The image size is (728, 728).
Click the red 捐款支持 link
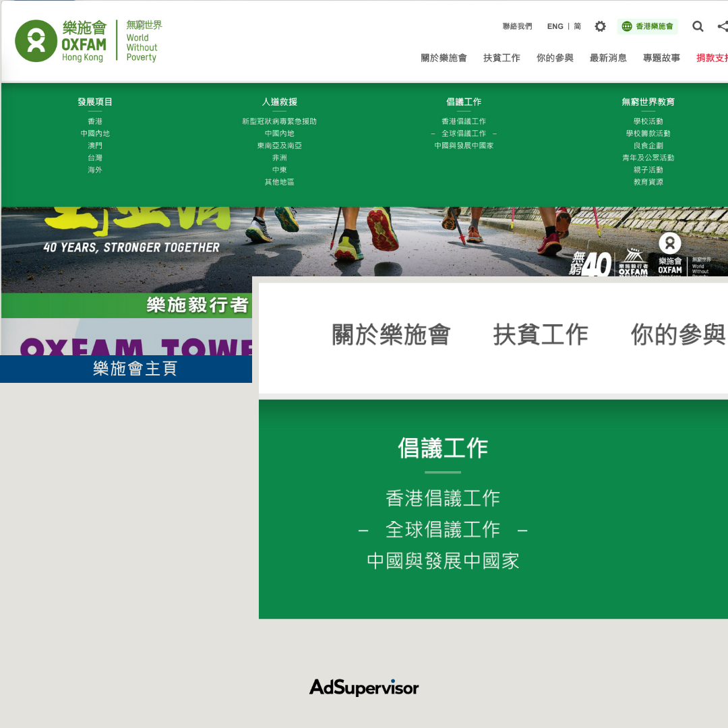[712, 58]
